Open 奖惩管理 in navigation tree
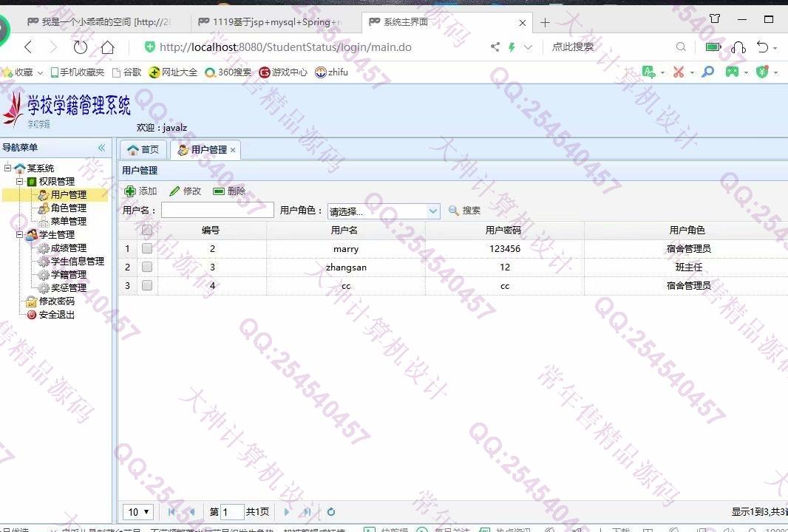Image resolution: width=788 pixels, height=532 pixels. point(69,288)
